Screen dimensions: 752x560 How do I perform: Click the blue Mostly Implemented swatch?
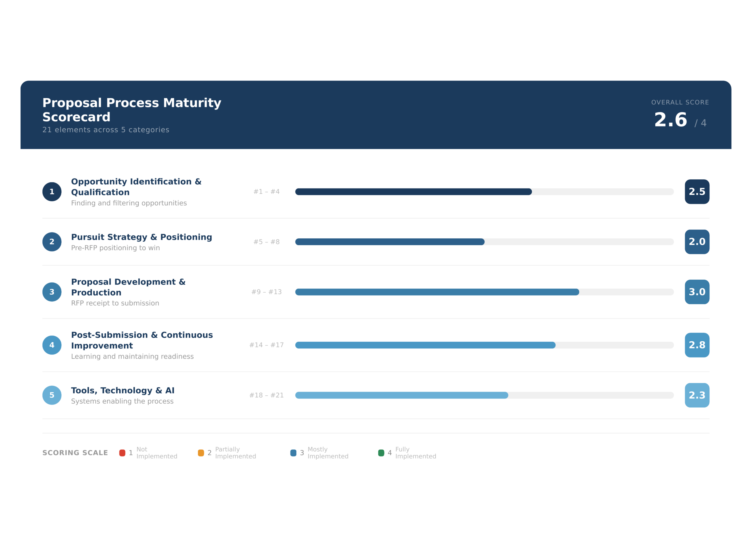(293, 453)
